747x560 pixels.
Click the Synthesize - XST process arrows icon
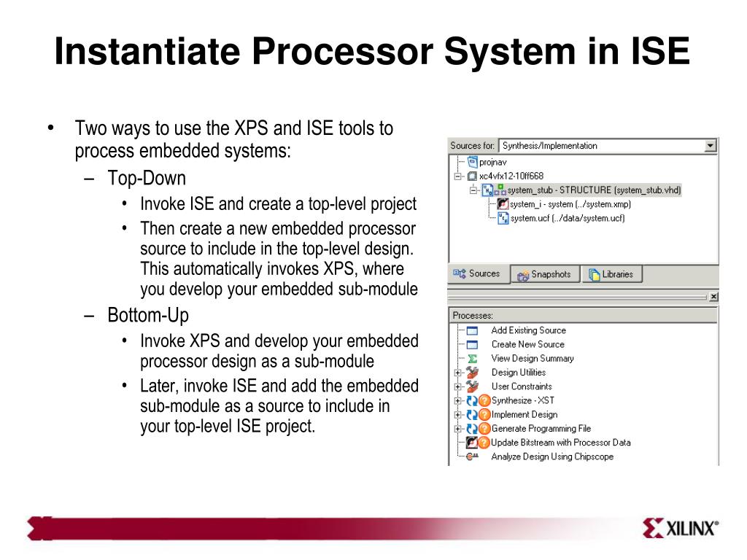(x=472, y=401)
